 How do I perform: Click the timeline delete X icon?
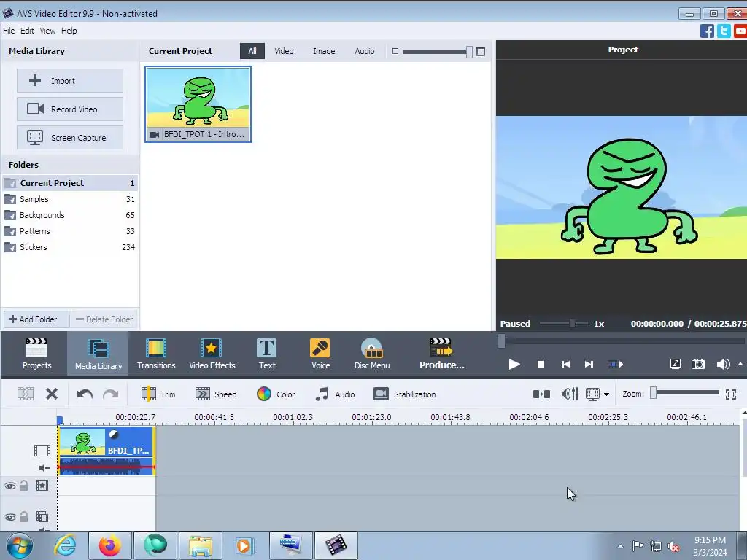click(x=52, y=394)
